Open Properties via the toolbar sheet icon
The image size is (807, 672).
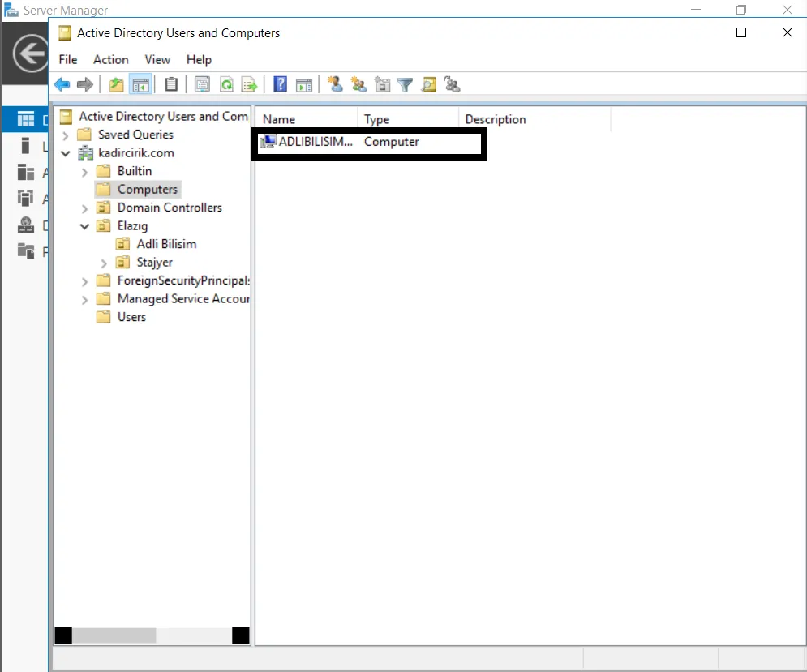[x=202, y=84]
